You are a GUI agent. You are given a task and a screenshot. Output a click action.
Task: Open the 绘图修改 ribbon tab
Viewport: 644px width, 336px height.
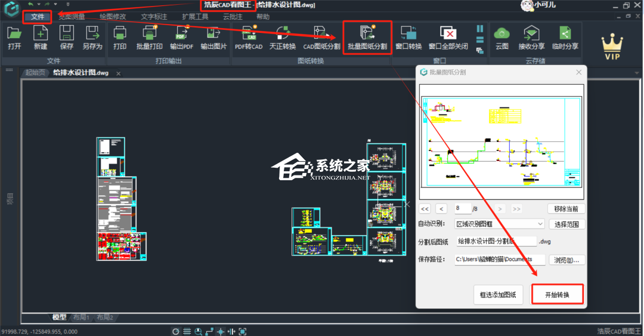113,17
